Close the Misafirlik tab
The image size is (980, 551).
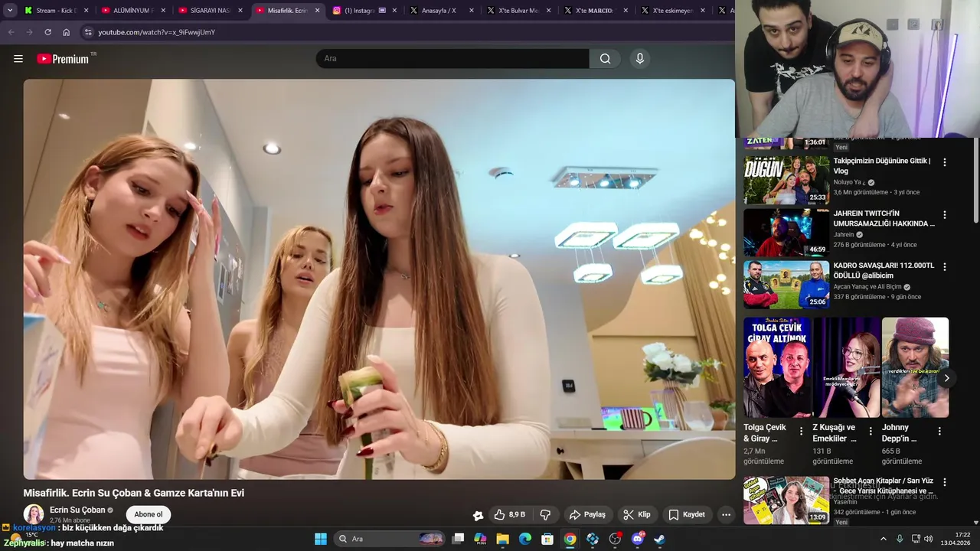(x=317, y=11)
